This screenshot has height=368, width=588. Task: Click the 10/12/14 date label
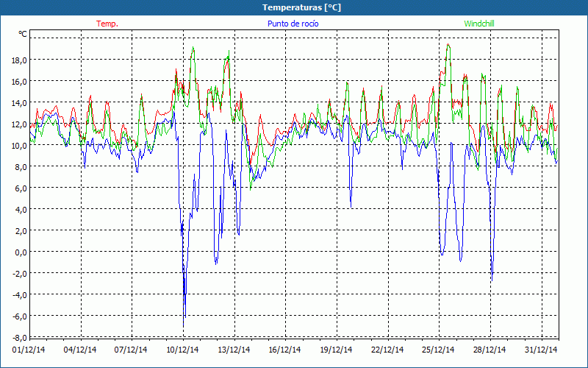tap(182, 350)
